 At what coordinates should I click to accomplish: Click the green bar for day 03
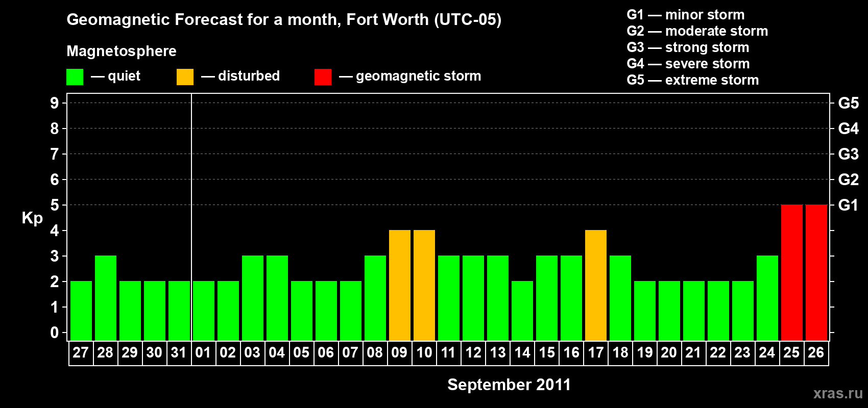coord(252,298)
